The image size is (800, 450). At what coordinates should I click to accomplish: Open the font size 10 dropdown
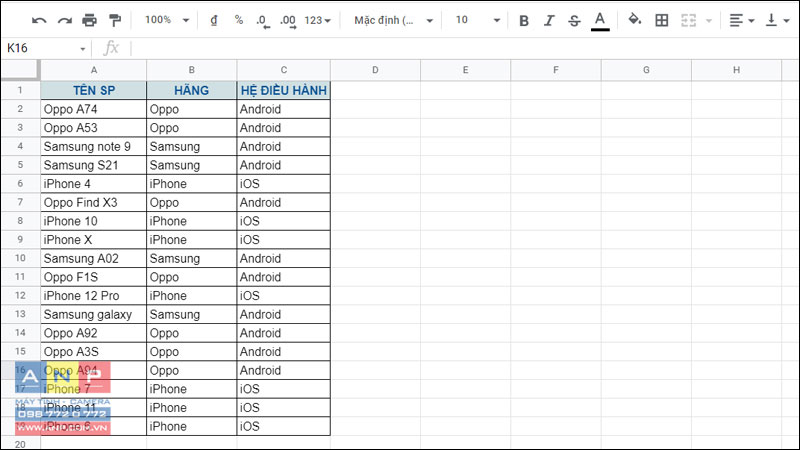478,20
